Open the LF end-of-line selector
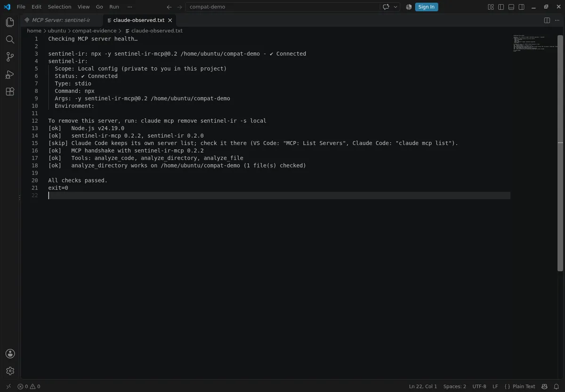This screenshot has width=565, height=392. (495, 386)
